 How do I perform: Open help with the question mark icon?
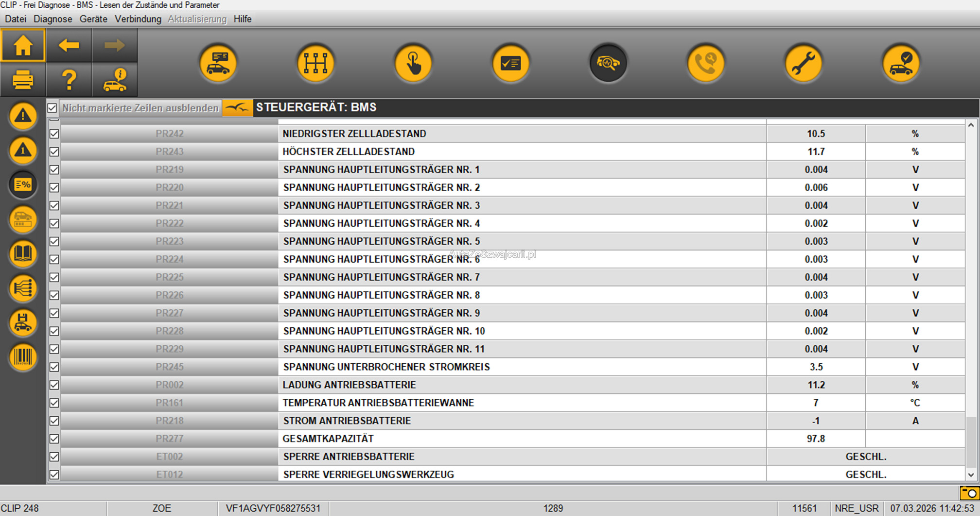(69, 80)
